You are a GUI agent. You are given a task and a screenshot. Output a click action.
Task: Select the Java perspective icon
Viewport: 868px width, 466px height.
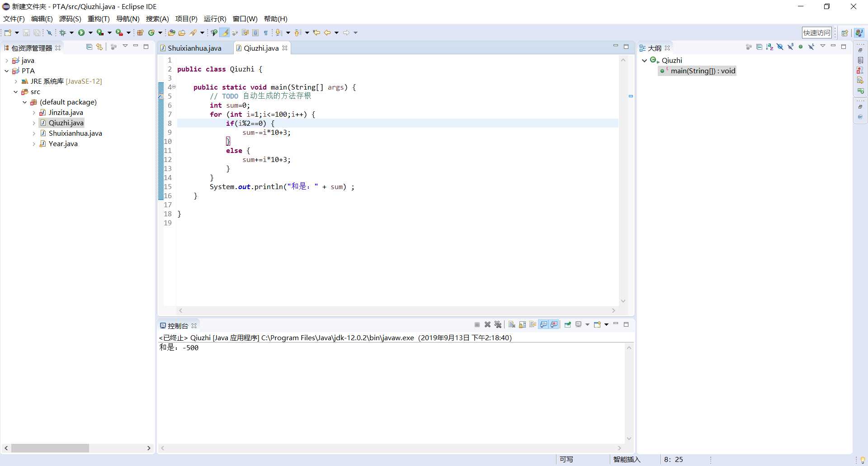point(859,33)
